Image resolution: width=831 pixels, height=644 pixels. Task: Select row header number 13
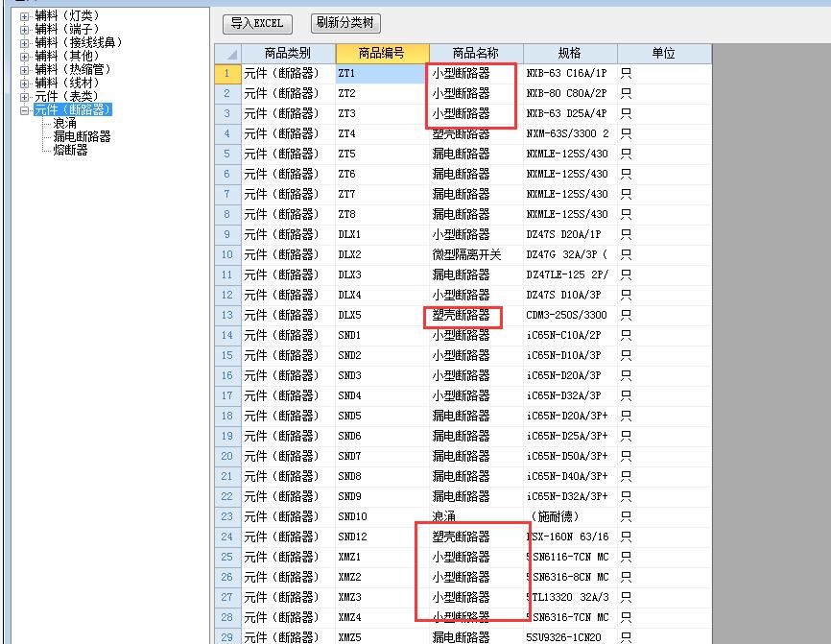tap(227, 315)
